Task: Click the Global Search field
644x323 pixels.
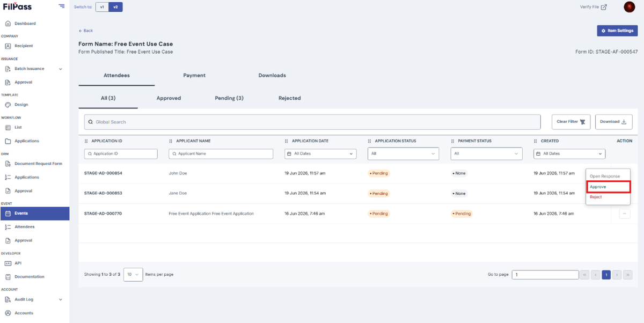Action: [312, 122]
